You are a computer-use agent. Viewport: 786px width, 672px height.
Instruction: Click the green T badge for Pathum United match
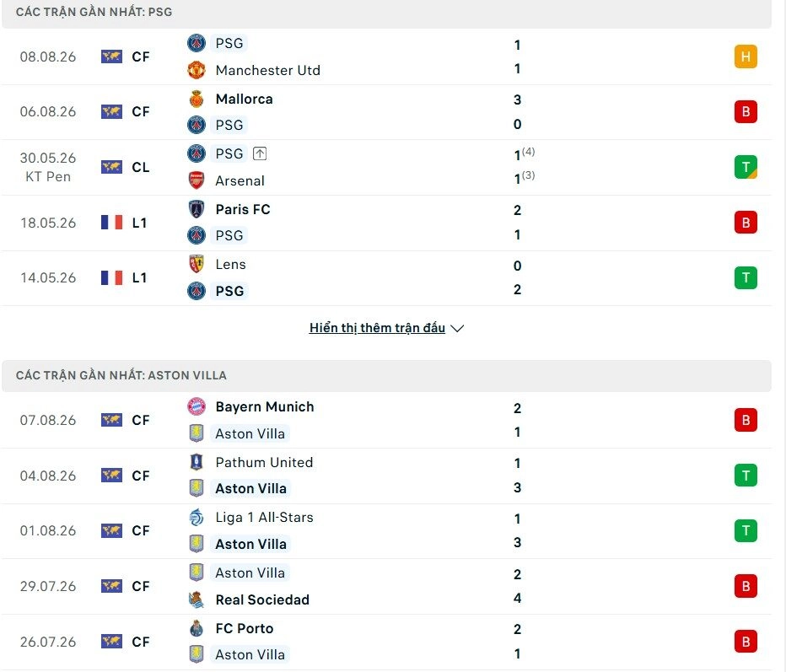(746, 475)
